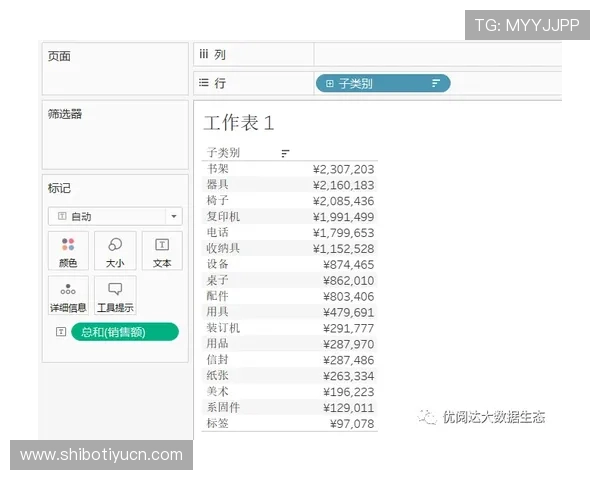
Task: Click the rows shelf icon (行)
Action: 204,83
